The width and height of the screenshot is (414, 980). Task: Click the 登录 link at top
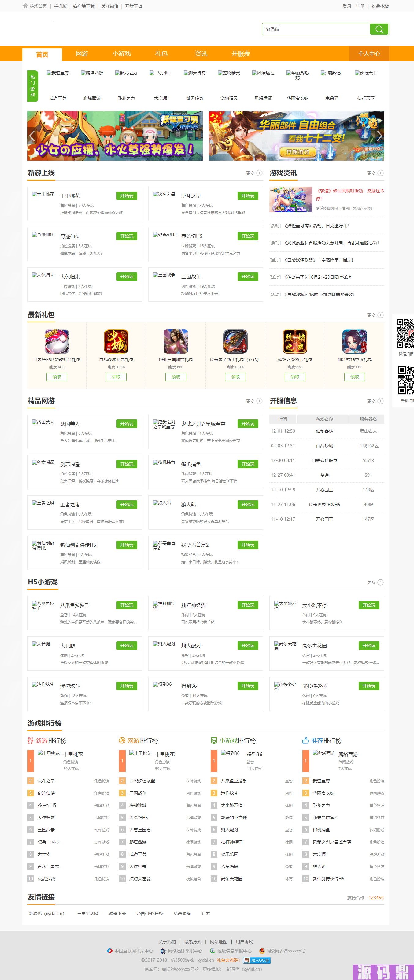(347, 6)
